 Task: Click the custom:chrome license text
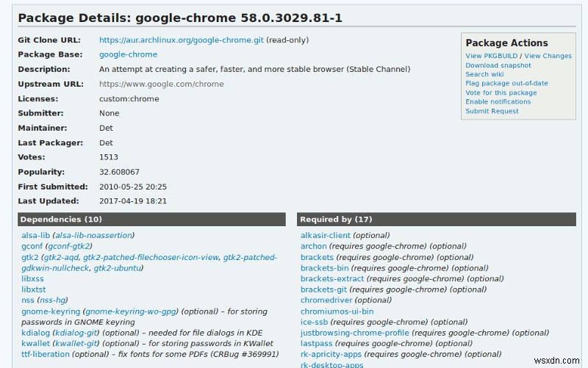tap(129, 99)
